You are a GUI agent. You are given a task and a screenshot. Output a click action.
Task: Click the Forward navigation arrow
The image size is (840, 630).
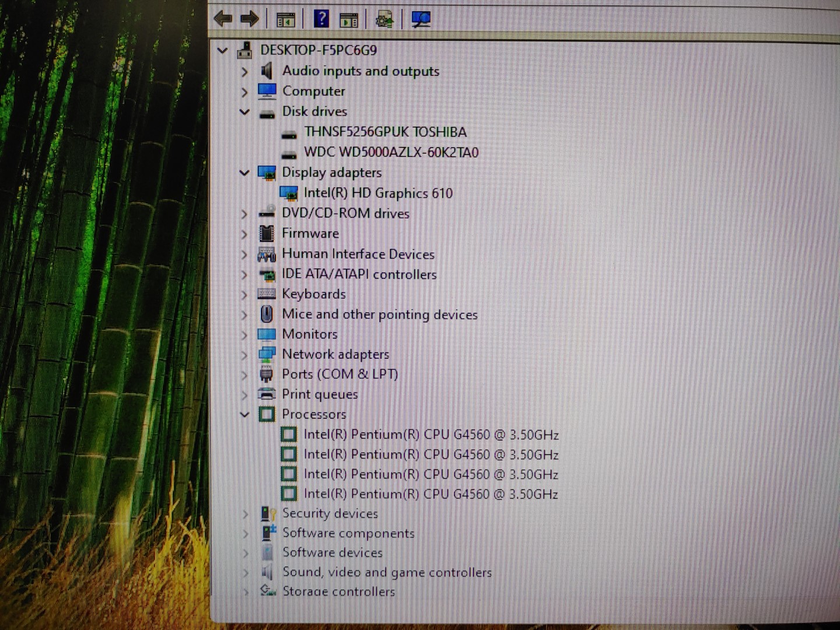point(249,19)
